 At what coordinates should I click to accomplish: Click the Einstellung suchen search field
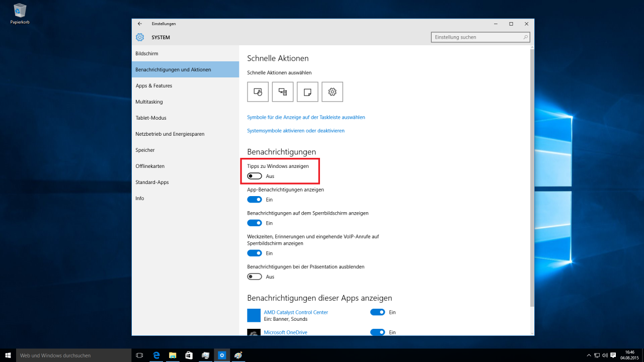(x=480, y=37)
